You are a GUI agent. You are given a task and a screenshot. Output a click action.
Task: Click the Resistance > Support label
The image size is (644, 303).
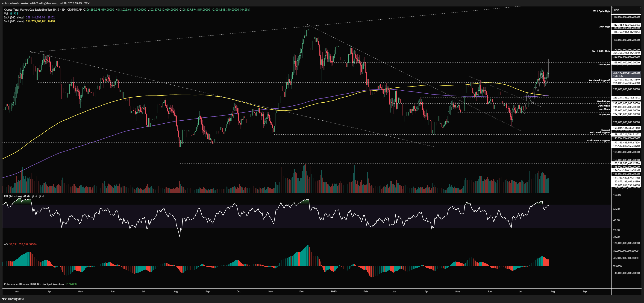click(x=599, y=141)
